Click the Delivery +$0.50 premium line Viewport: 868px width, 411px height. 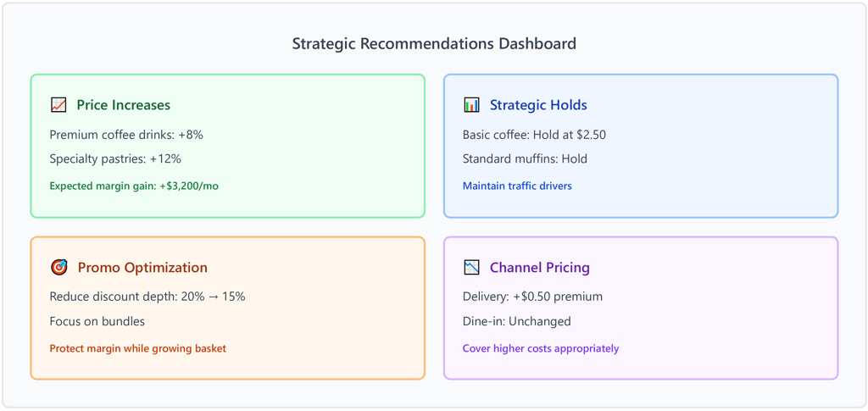532,297
